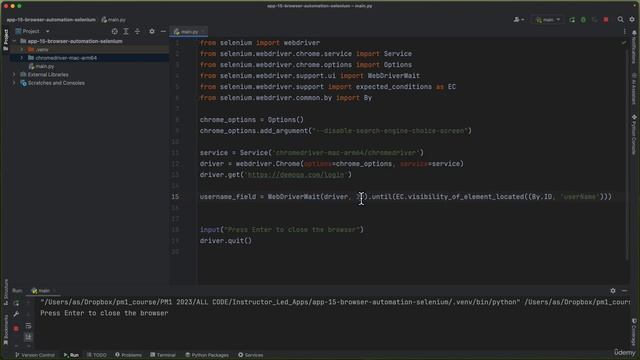The height and width of the screenshot is (360, 640).
Task: Expand Scratches and Consoles node
Action: click(14, 83)
